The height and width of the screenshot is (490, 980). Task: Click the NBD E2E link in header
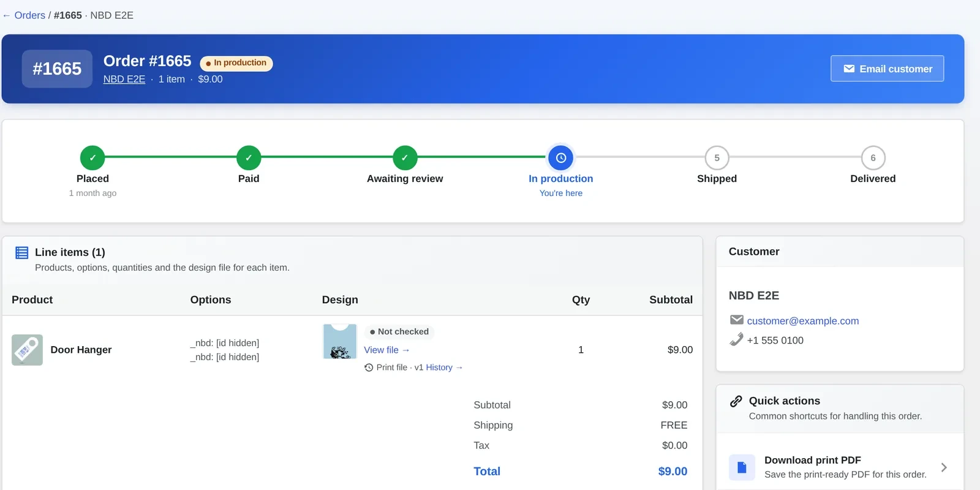pyautogui.click(x=124, y=79)
